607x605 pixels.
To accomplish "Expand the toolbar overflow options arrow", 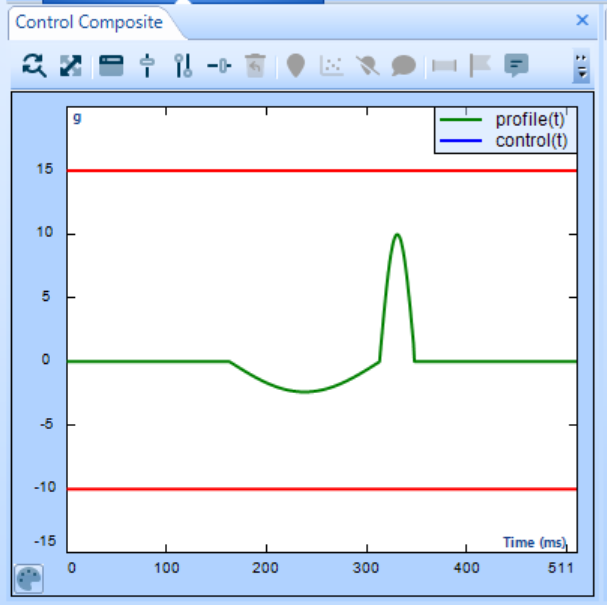I will tap(581, 66).
